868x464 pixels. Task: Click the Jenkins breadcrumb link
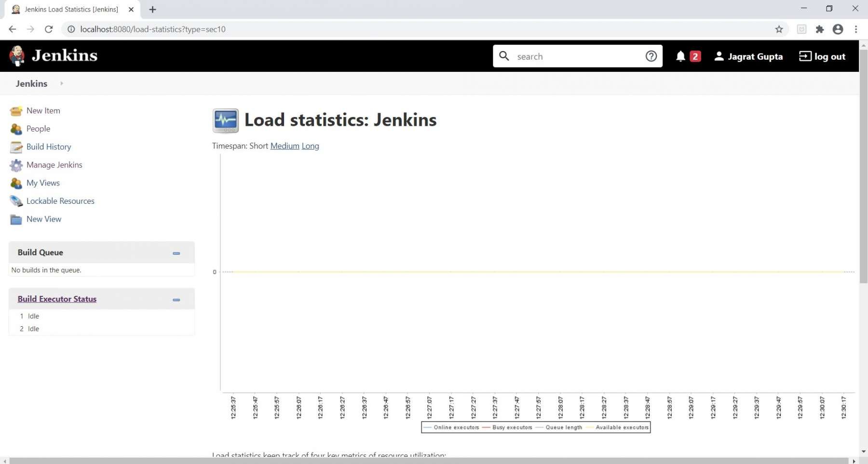point(31,83)
